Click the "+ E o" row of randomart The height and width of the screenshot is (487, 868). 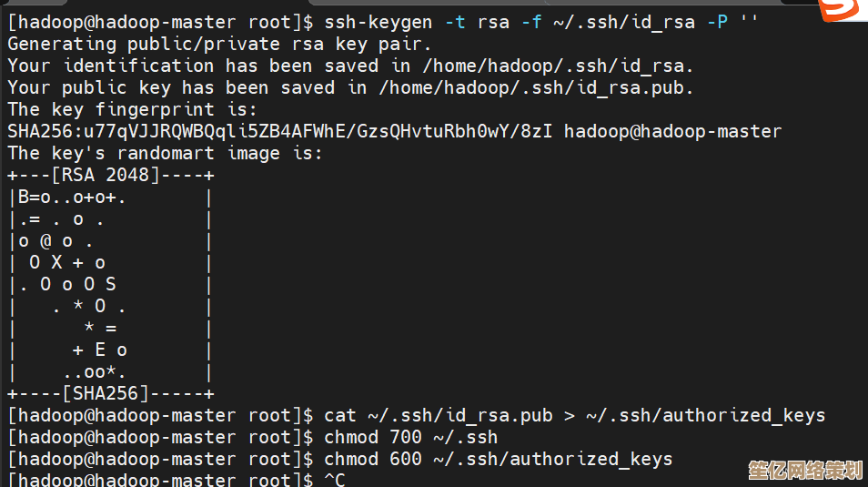(100, 350)
